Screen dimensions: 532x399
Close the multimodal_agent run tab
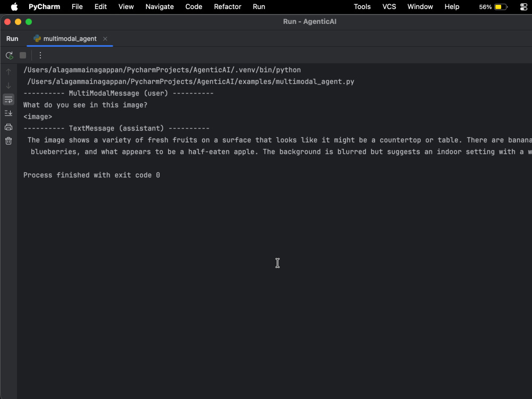tap(105, 39)
